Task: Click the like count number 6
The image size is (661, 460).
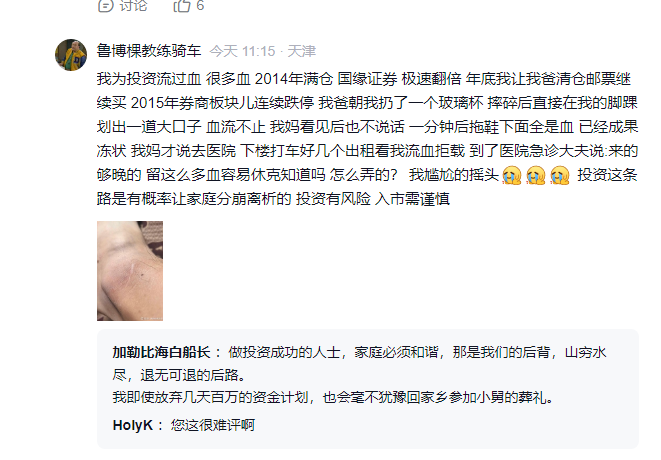Action: tap(200, 5)
